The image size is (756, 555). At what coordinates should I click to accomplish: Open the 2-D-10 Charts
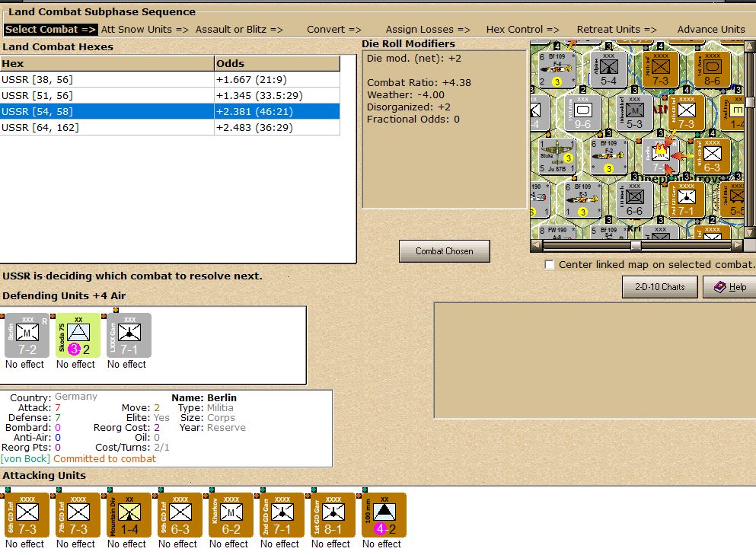[x=659, y=287]
